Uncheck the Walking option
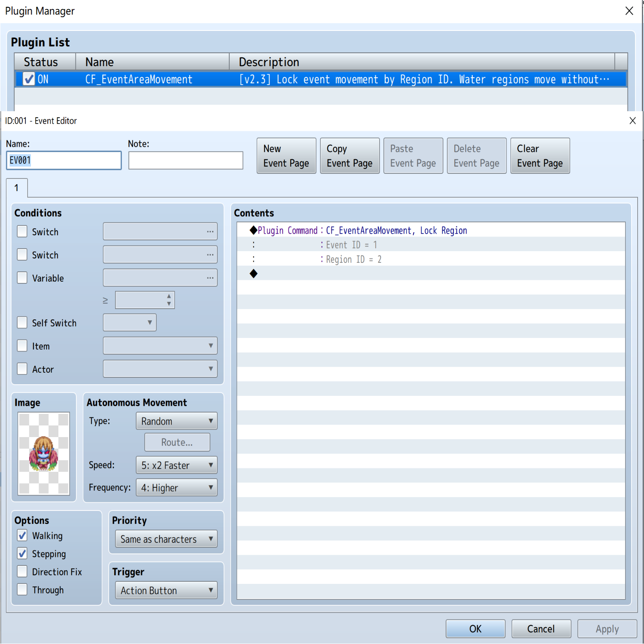The image size is (644, 644). tap(22, 535)
